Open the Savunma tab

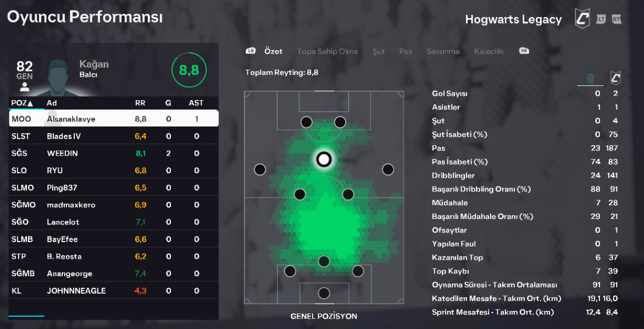(443, 51)
